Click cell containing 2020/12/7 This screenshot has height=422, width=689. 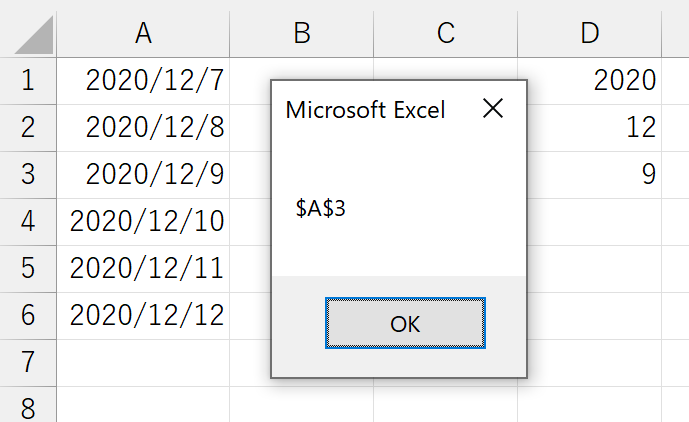[x=143, y=81]
